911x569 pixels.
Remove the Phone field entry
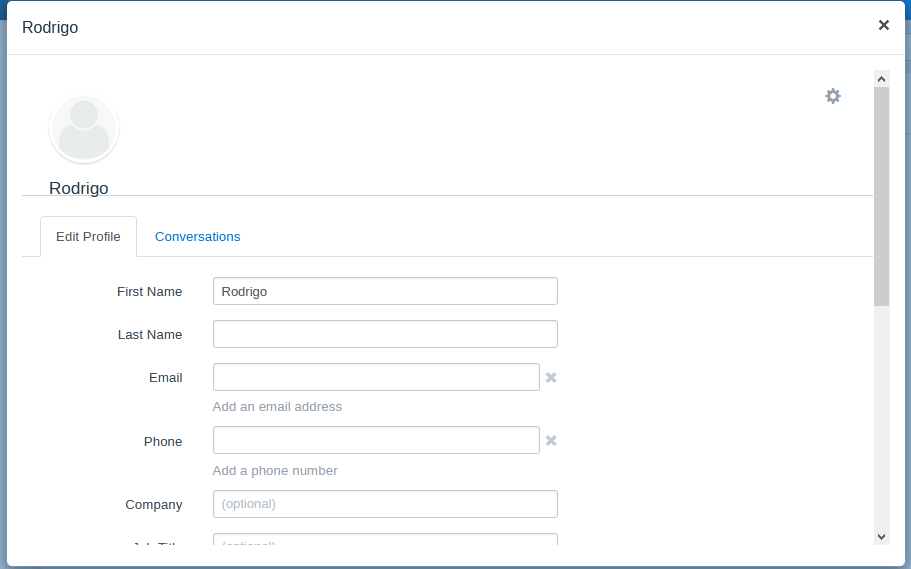click(551, 441)
